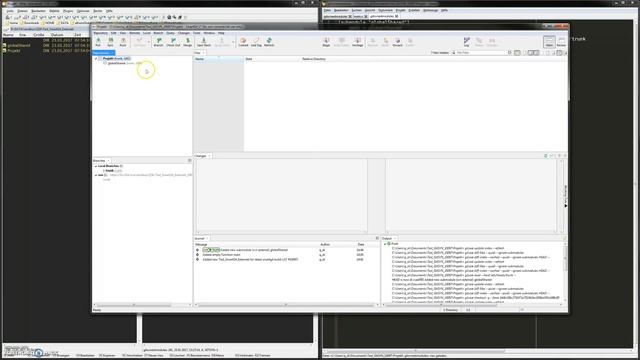Open the Journal panel options menu icon
Viewport: 640px width, 360px height.
(x=377, y=238)
